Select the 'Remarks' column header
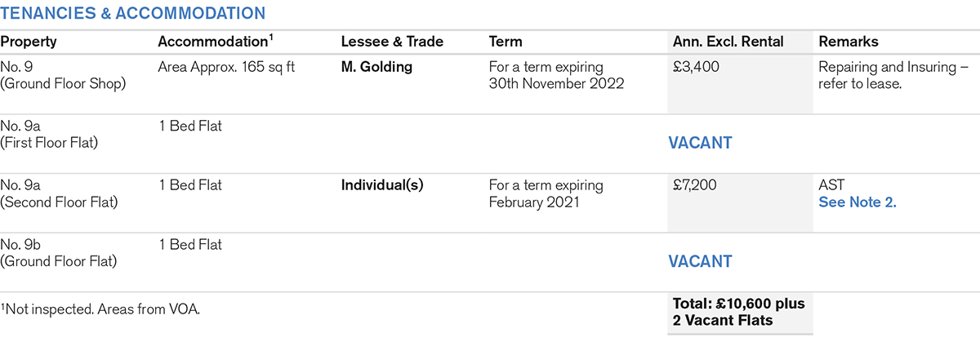This screenshot has height=342, width=980. click(848, 42)
